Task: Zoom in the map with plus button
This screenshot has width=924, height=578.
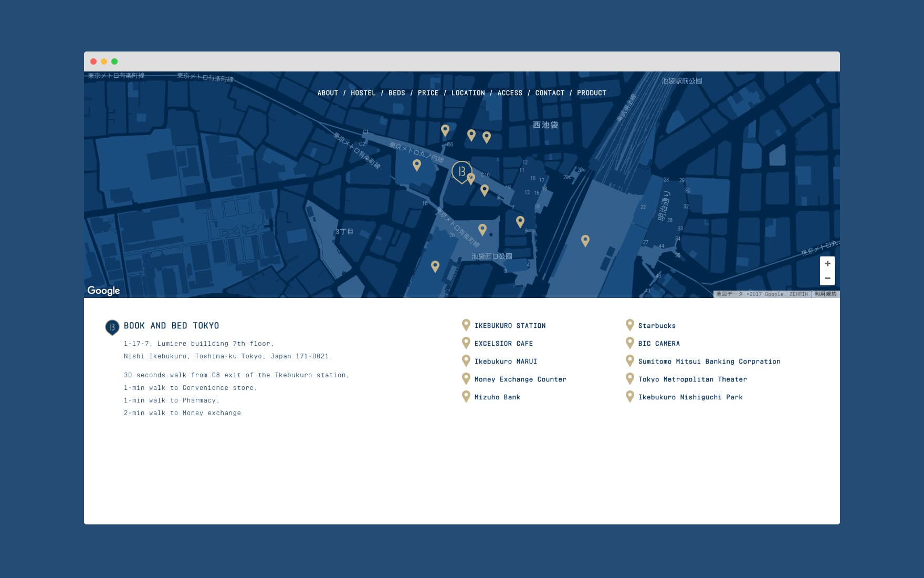Action: point(827,264)
